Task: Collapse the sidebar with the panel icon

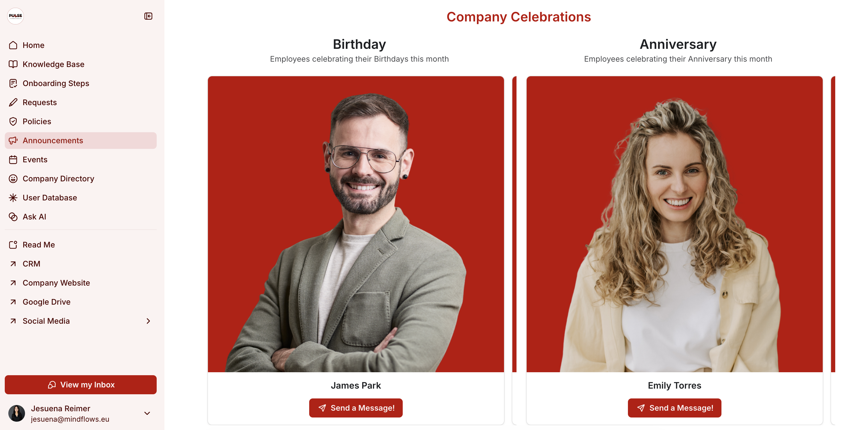Action: 148,16
